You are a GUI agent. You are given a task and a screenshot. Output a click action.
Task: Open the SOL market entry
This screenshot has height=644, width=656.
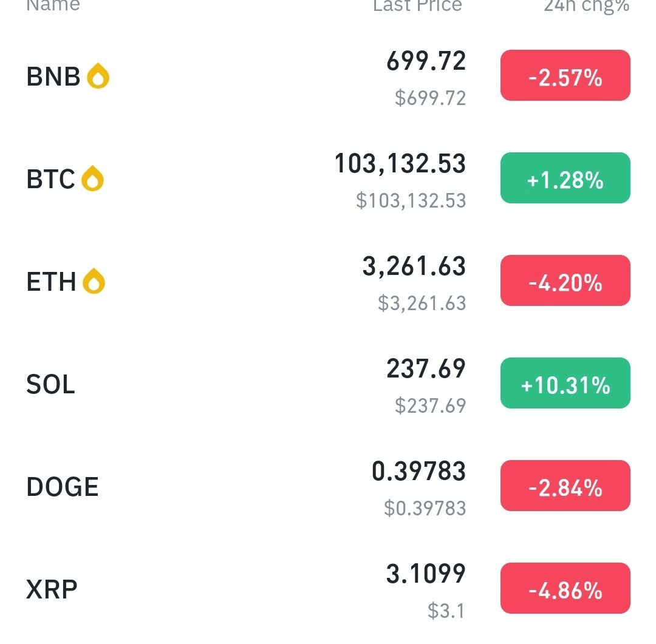328,384
